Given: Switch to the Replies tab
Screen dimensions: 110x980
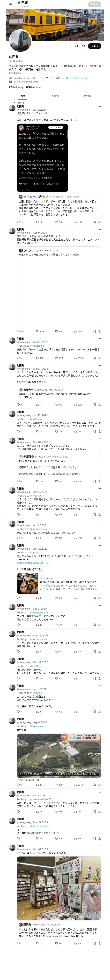Looking at the screenshot, I should (x=55, y=96).
